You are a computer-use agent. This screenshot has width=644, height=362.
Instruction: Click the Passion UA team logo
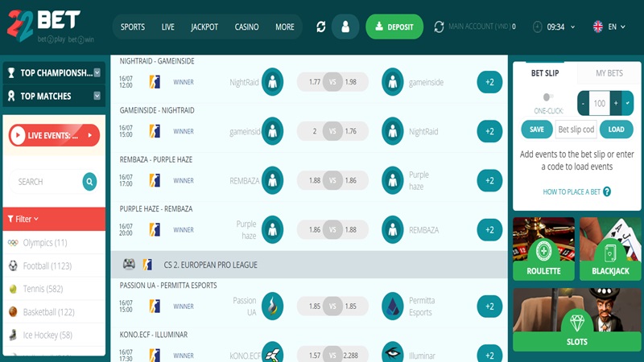[272, 306]
